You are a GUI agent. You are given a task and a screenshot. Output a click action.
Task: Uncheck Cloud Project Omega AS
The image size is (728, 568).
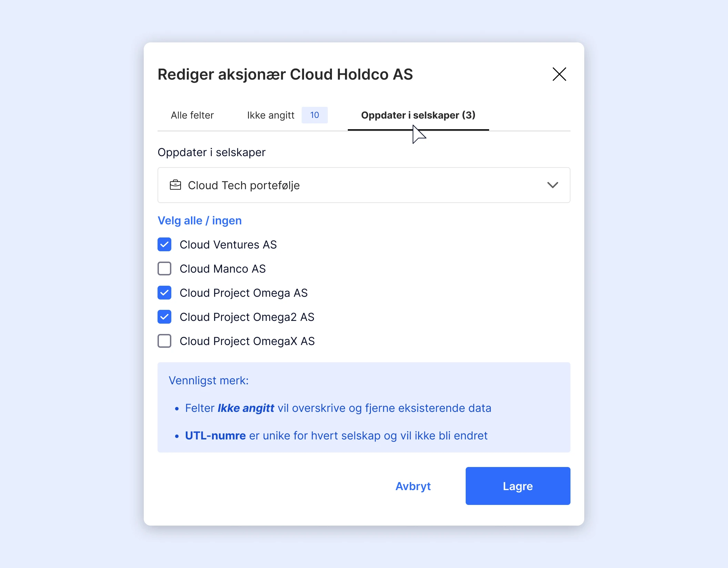click(164, 293)
